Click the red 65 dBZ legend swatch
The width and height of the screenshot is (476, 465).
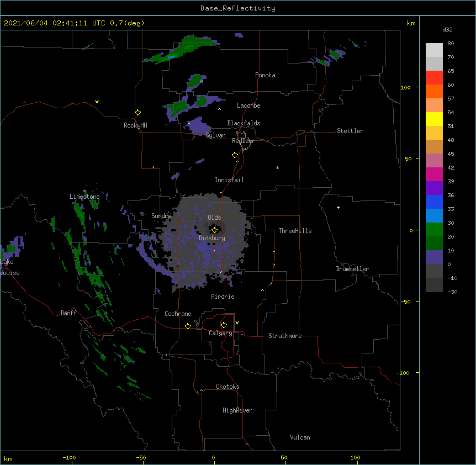pyautogui.click(x=434, y=78)
